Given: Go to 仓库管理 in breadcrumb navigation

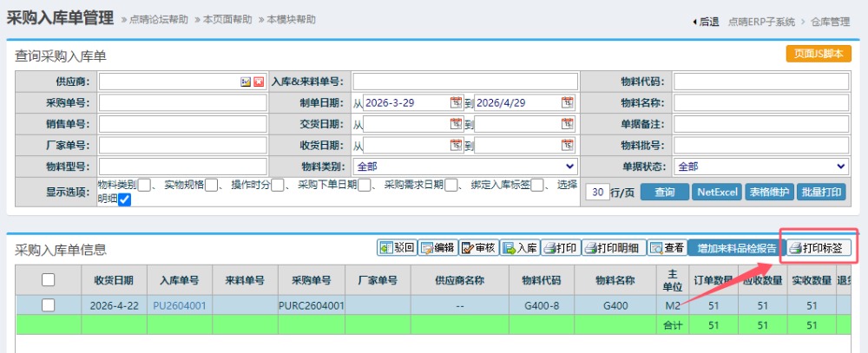Looking at the screenshot, I should pyautogui.click(x=830, y=22).
